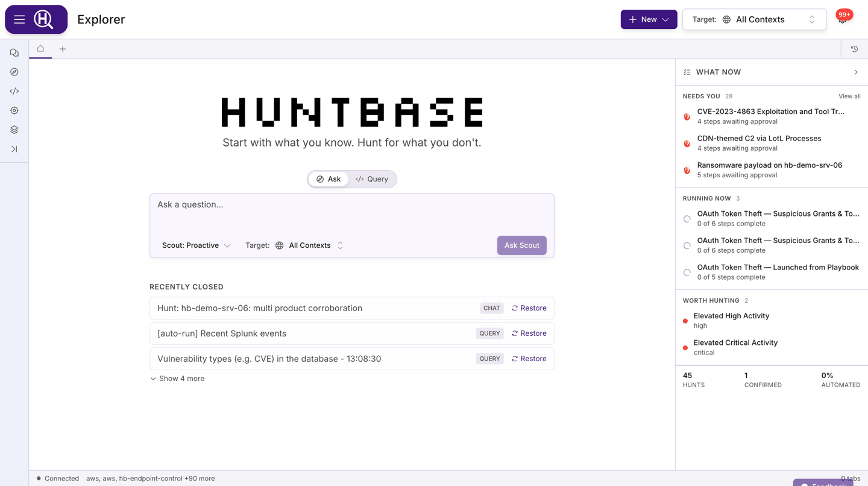Viewport: 868px width, 486px height.
Task: Click the 1 Confirmed statistic
Action: click(x=763, y=380)
